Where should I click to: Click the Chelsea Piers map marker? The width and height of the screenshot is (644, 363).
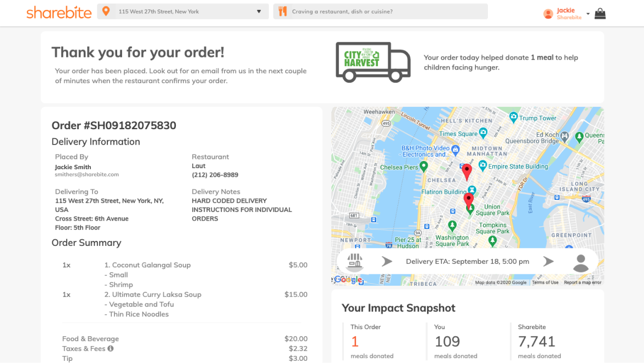(423, 167)
